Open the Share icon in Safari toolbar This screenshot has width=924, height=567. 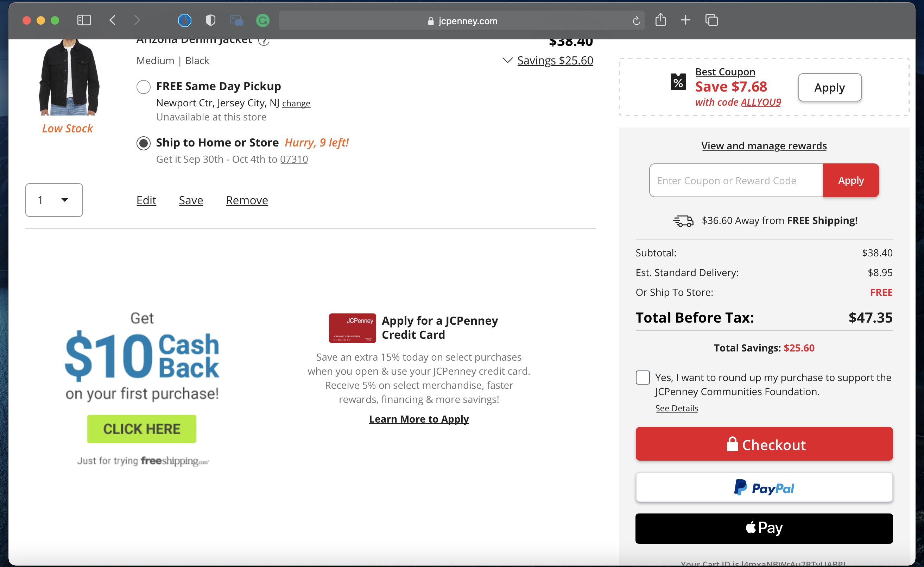click(x=661, y=19)
